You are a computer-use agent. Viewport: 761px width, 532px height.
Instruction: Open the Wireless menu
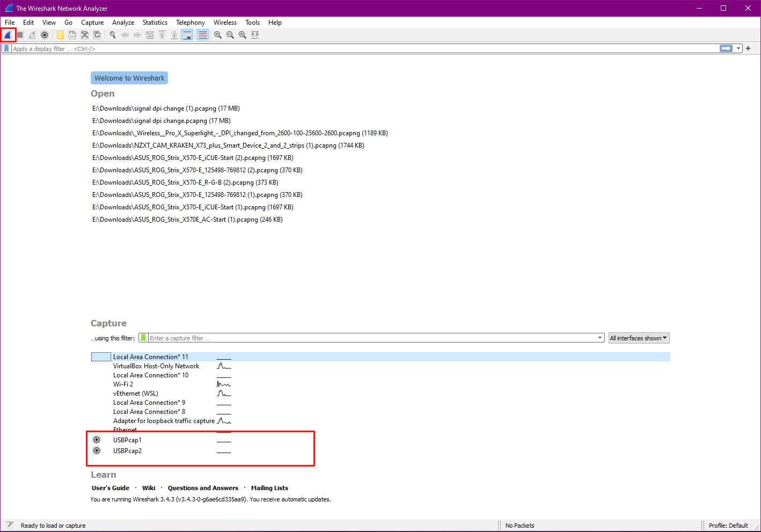pyautogui.click(x=225, y=23)
